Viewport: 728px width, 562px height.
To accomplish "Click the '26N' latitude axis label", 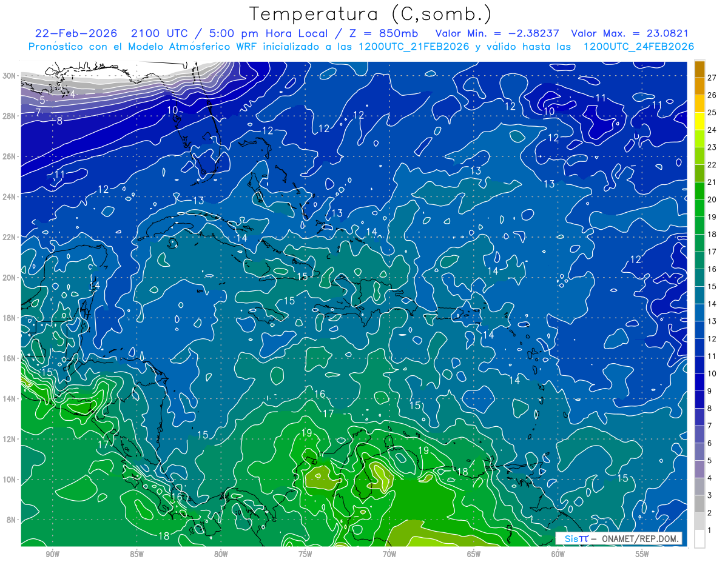I will click(10, 156).
